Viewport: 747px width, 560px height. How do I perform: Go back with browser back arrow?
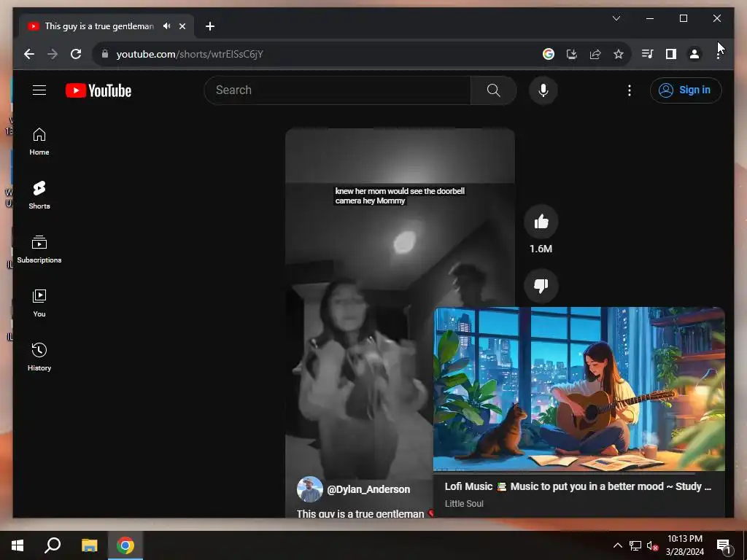click(x=29, y=54)
